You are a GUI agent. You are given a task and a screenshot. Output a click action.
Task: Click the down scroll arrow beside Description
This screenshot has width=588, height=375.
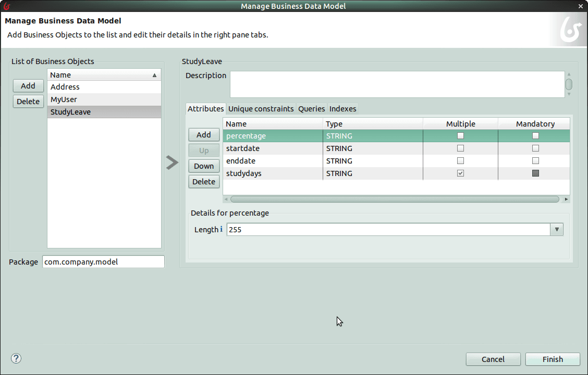click(x=568, y=95)
